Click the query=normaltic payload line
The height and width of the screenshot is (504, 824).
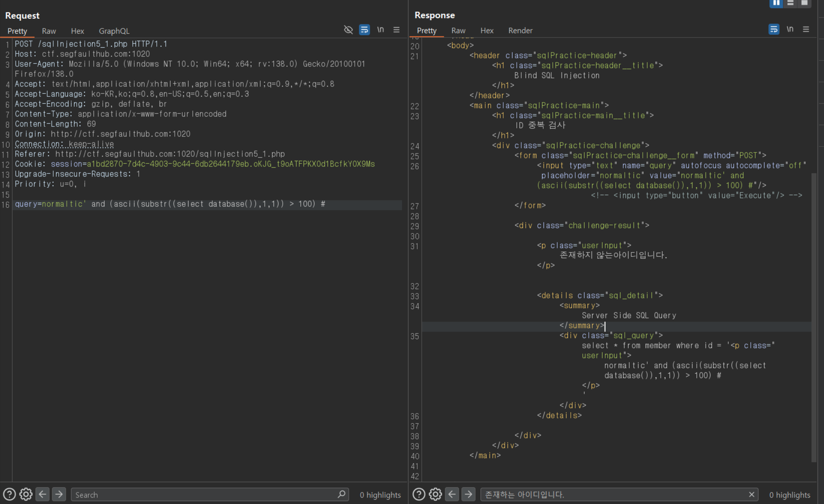click(x=170, y=204)
